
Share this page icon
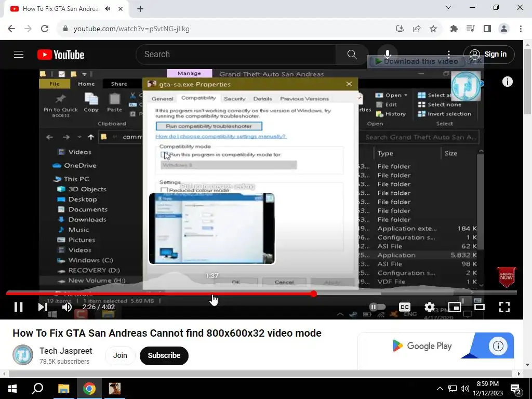tap(417, 29)
